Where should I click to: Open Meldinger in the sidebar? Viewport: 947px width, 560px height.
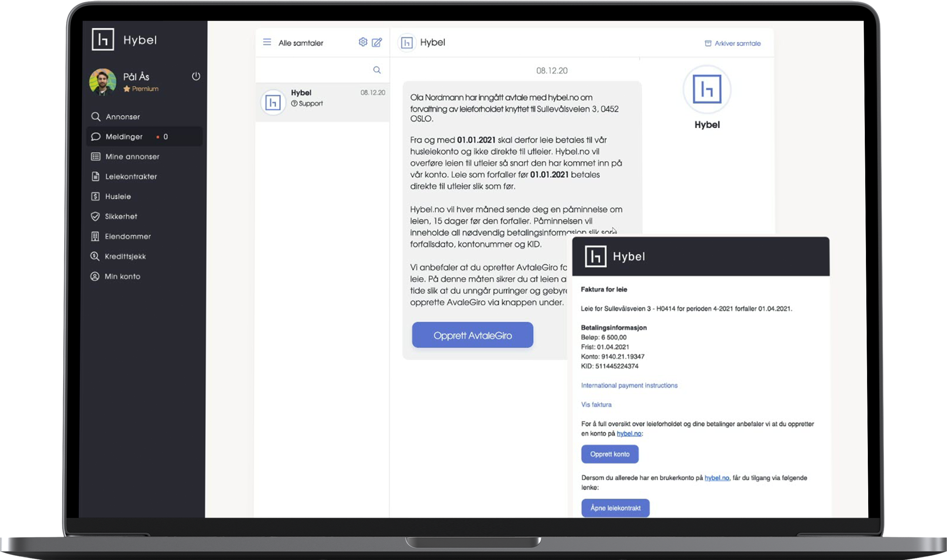(x=144, y=137)
